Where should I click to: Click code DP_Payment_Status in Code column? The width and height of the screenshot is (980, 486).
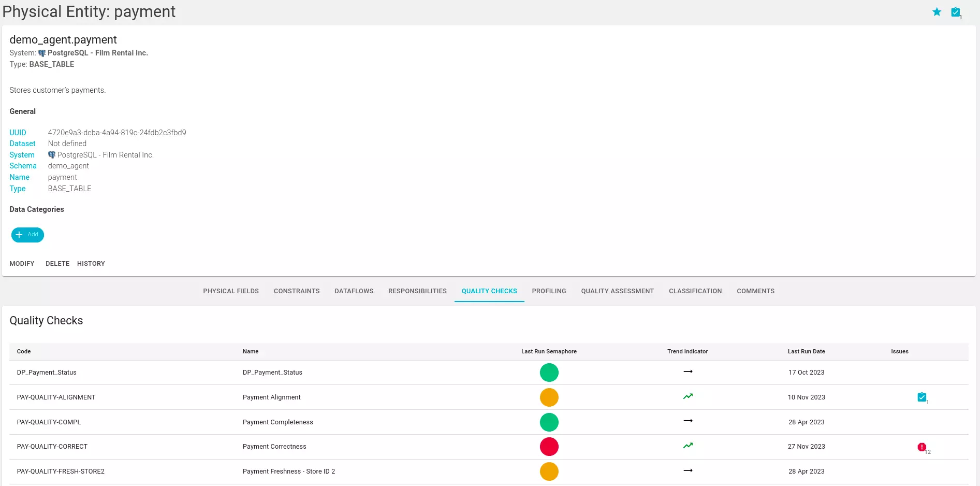[x=47, y=373]
